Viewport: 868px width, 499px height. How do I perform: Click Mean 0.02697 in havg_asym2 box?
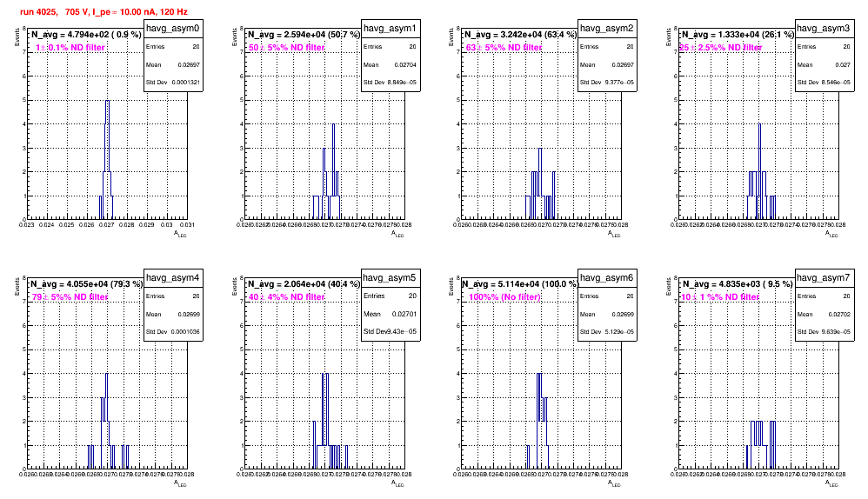pyautogui.click(x=607, y=64)
